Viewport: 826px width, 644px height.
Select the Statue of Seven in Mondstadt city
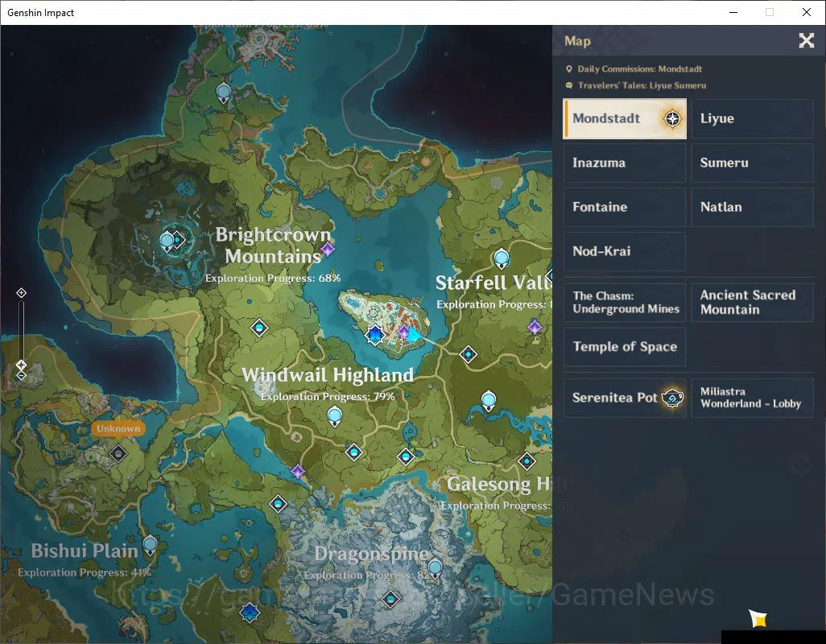[374, 335]
